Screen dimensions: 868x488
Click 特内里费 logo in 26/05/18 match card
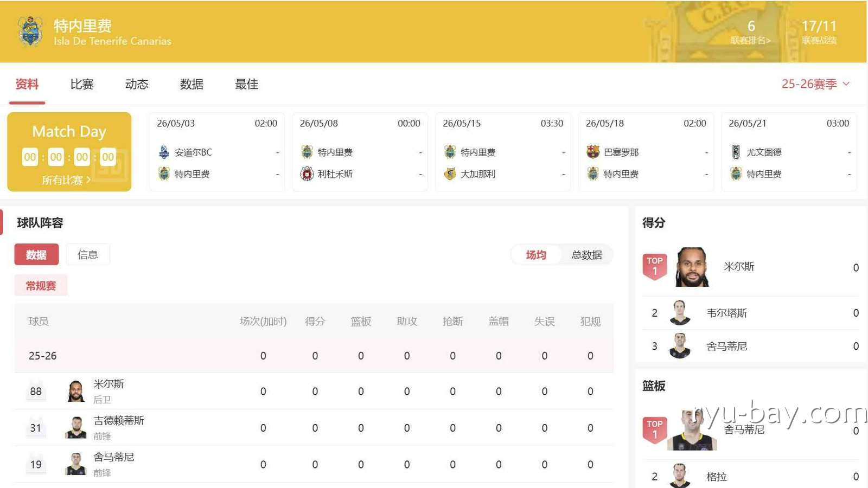[593, 174]
